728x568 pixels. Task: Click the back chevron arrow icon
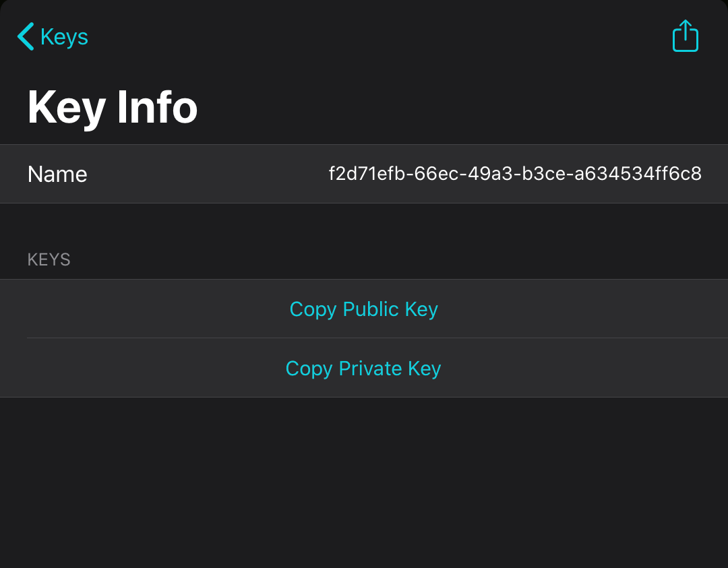(x=26, y=36)
